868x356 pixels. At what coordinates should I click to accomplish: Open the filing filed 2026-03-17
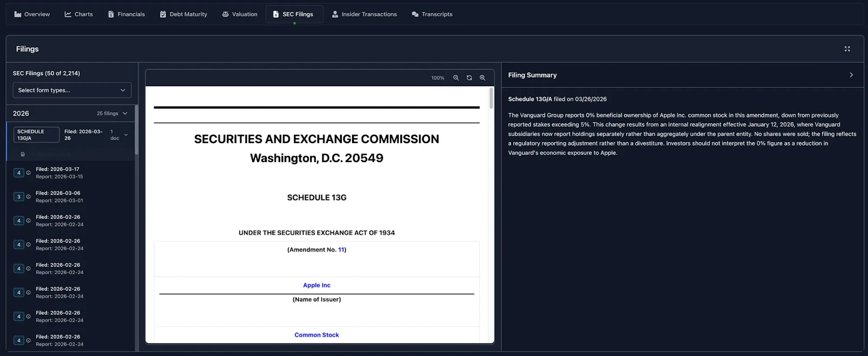click(71, 173)
